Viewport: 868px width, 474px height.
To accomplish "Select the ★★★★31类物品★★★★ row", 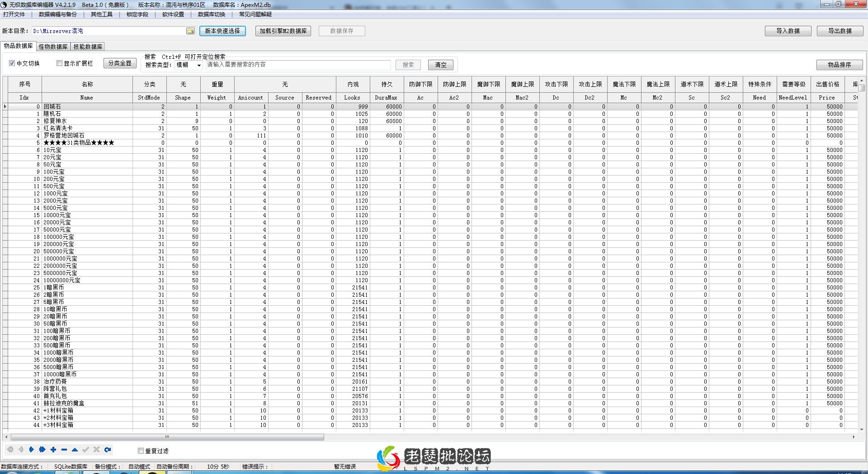I will pos(429,143).
